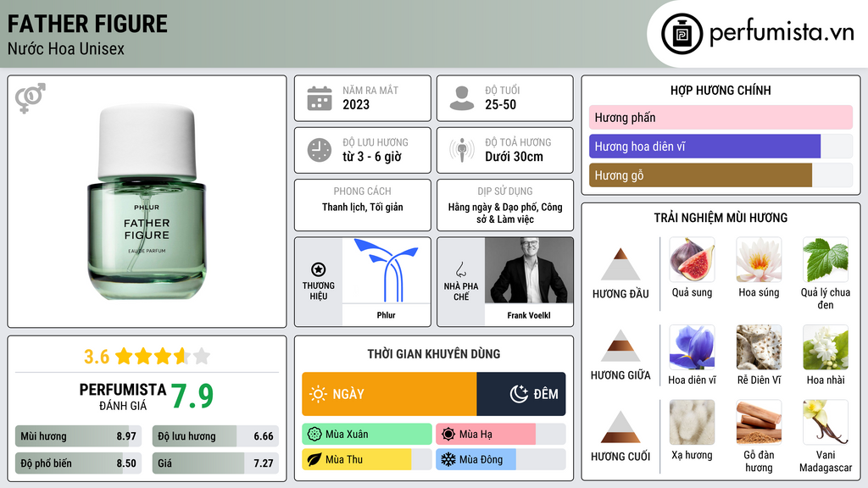Click the purple Hương hoa diên vĩ bar
This screenshot has height=488, width=868.
coord(704,146)
